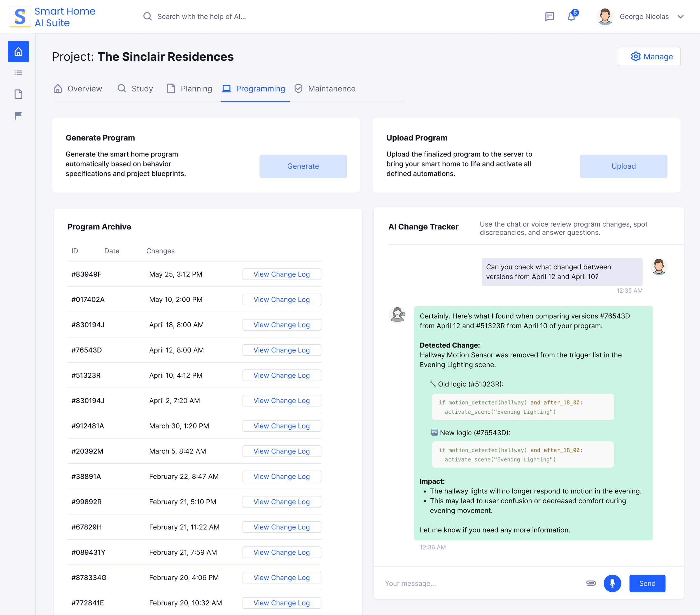
Task: Click the flag icon in sidebar
Action: coord(18,115)
